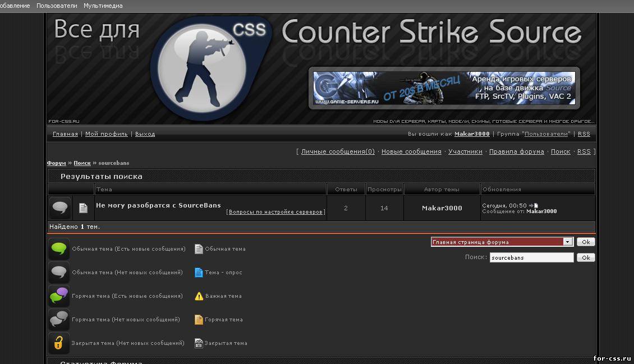
Task: Jump to last post via arrow icon near 00:50
Action: coord(534,205)
